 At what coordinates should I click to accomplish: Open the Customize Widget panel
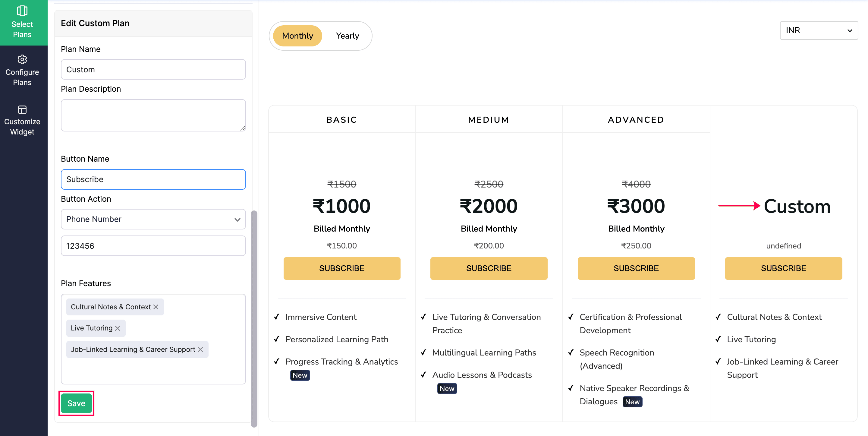pyautogui.click(x=22, y=120)
